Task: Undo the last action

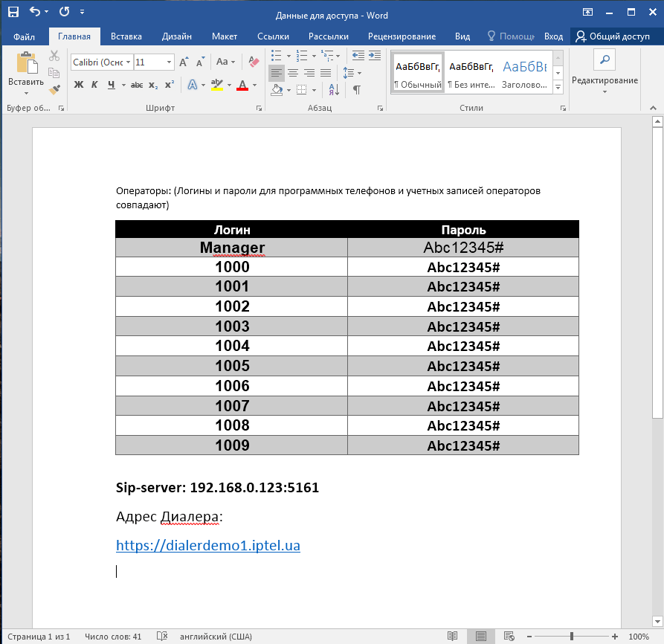Action: [35, 12]
